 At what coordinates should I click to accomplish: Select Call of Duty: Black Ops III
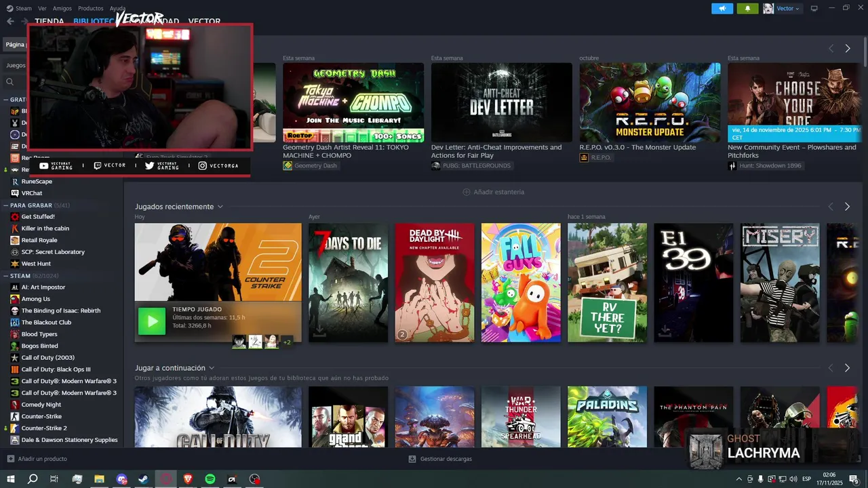(x=56, y=369)
